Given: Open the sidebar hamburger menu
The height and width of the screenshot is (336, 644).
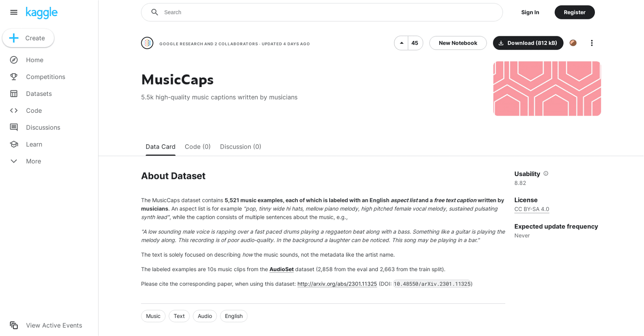Looking at the screenshot, I should (x=14, y=12).
